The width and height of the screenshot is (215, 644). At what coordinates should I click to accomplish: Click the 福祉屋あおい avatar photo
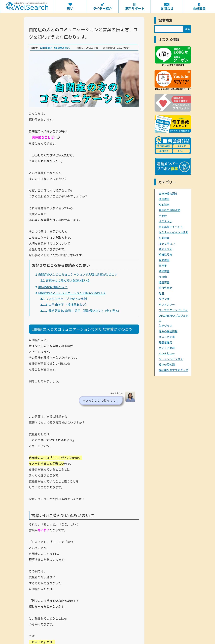[x=130, y=397]
